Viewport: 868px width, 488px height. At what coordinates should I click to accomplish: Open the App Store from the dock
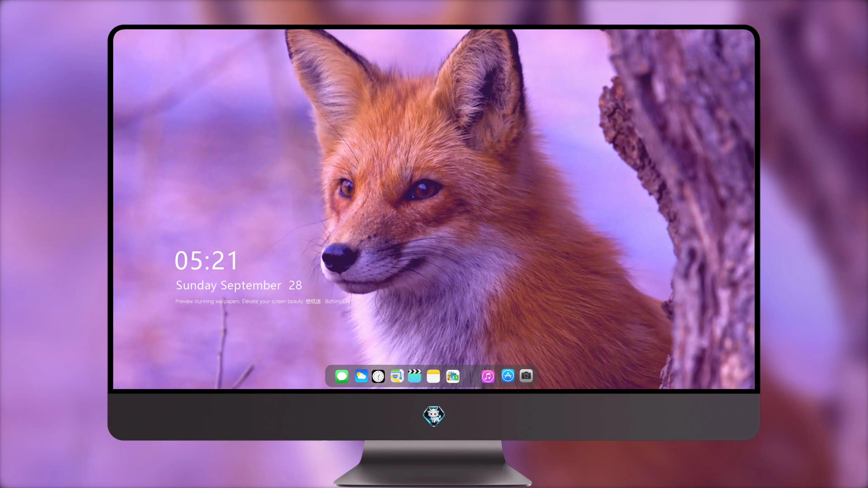tap(508, 376)
